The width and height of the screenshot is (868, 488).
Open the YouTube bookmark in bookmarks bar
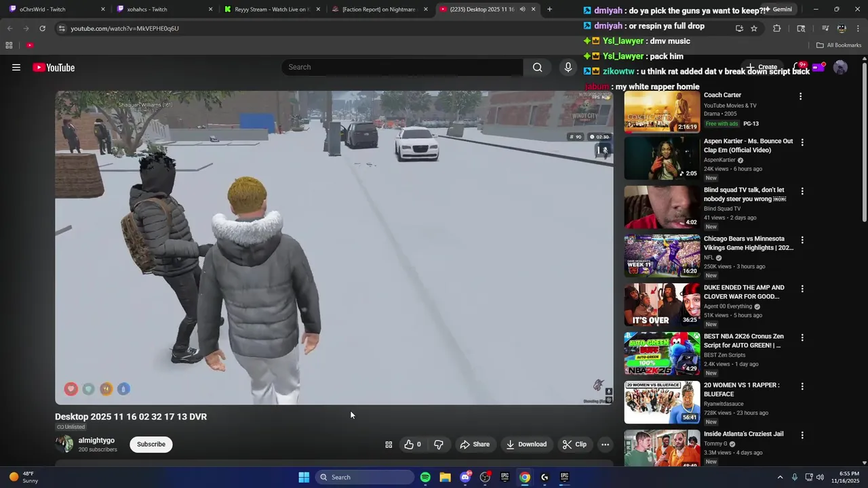30,45
